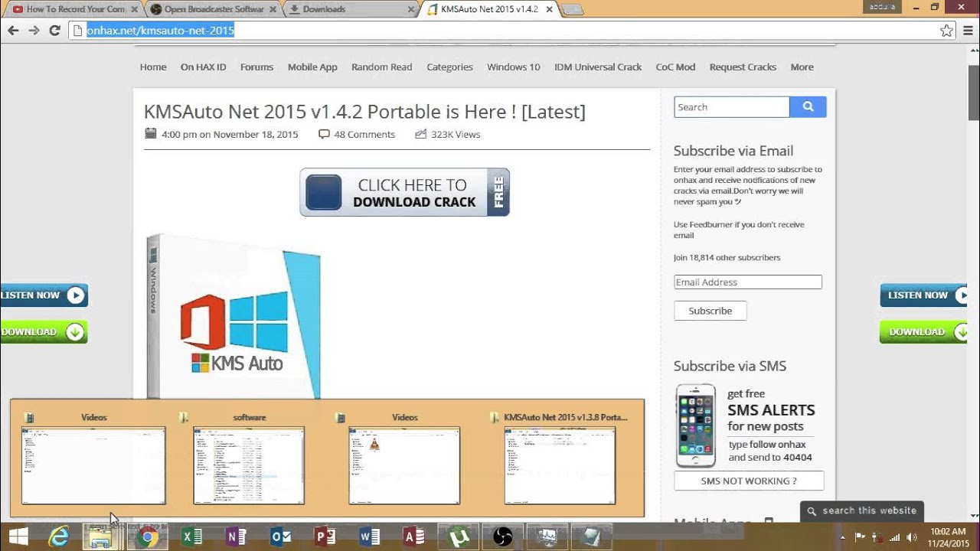Image resolution: width=980 pixels, height=551 pixels.
Task: Open OBS from the taskbar
Action: tap(502, 537)
